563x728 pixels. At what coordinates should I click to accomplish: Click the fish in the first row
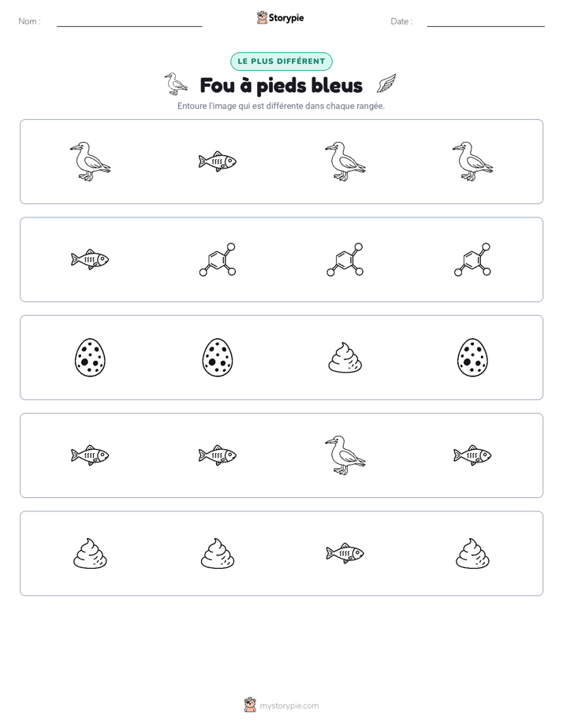[x=218, y=162]
